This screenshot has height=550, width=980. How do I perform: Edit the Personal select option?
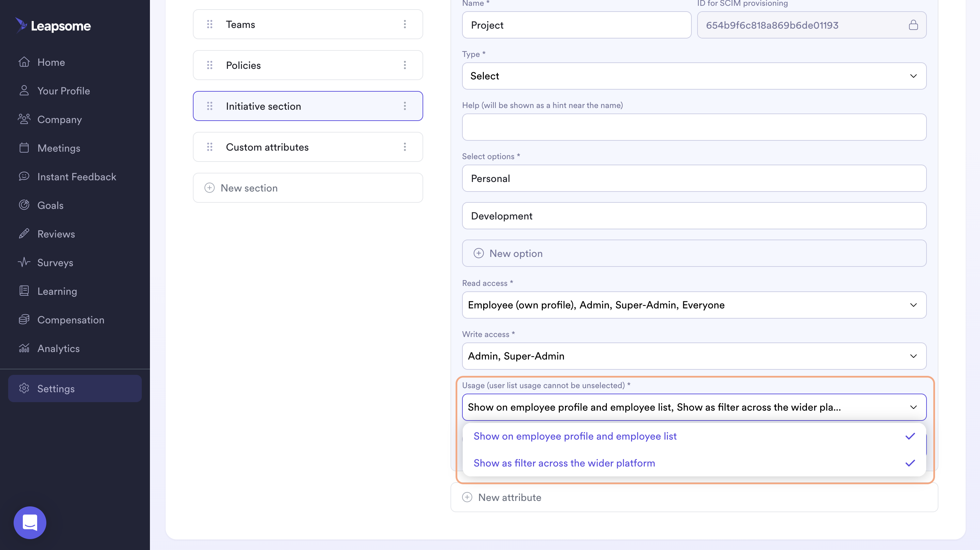click(x=694, y=178)
